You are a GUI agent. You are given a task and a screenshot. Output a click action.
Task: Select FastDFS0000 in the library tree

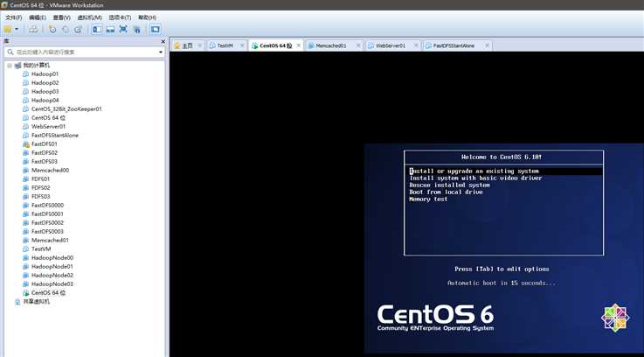point(47,206)
